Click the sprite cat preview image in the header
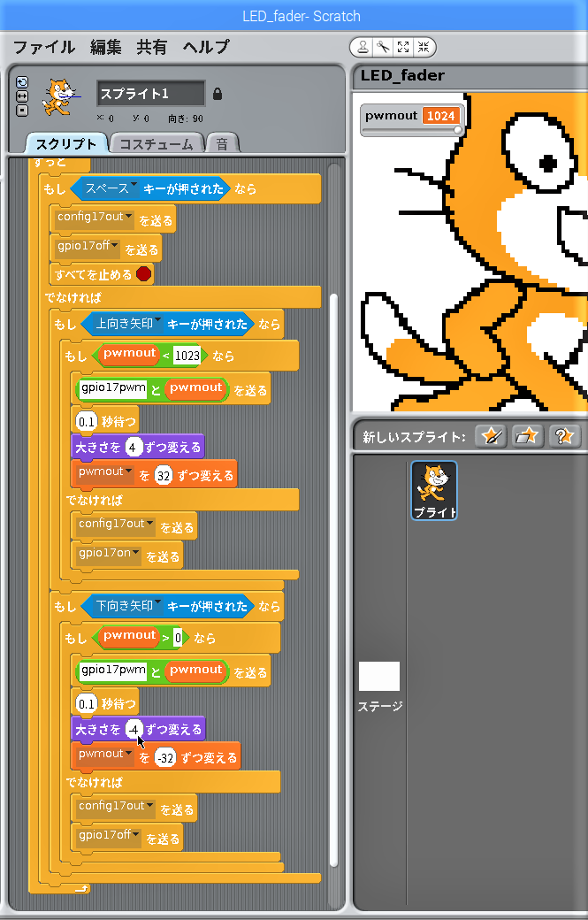 pos(58,96)
